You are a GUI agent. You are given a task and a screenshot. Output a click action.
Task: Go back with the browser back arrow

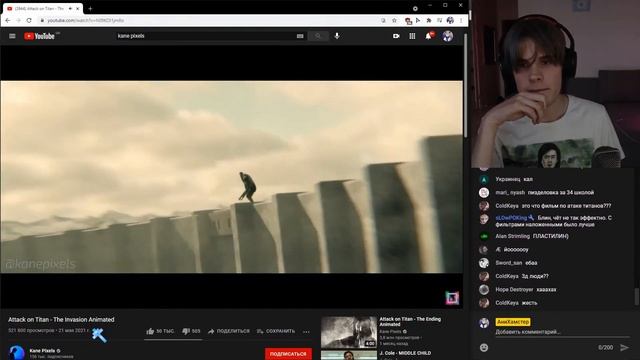8,20
